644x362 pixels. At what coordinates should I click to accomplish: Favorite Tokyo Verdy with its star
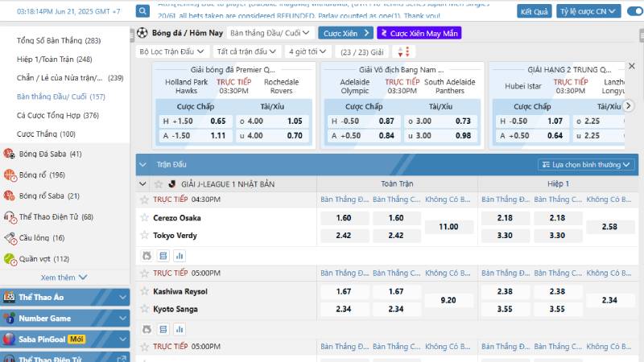(144, 235)
